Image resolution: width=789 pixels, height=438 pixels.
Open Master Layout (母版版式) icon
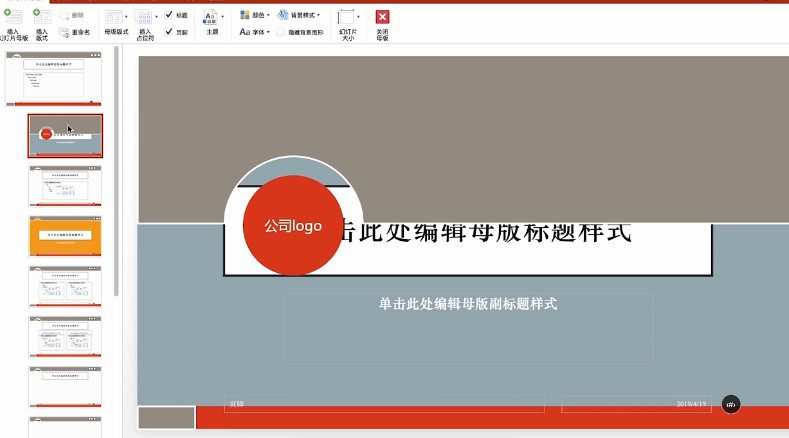113,18
